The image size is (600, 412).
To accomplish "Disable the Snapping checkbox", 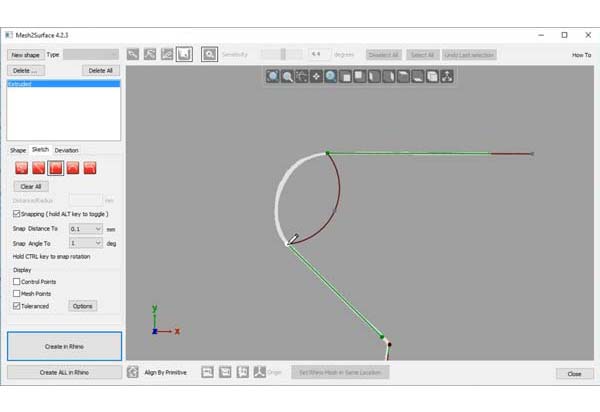I will tap(17, 214).
